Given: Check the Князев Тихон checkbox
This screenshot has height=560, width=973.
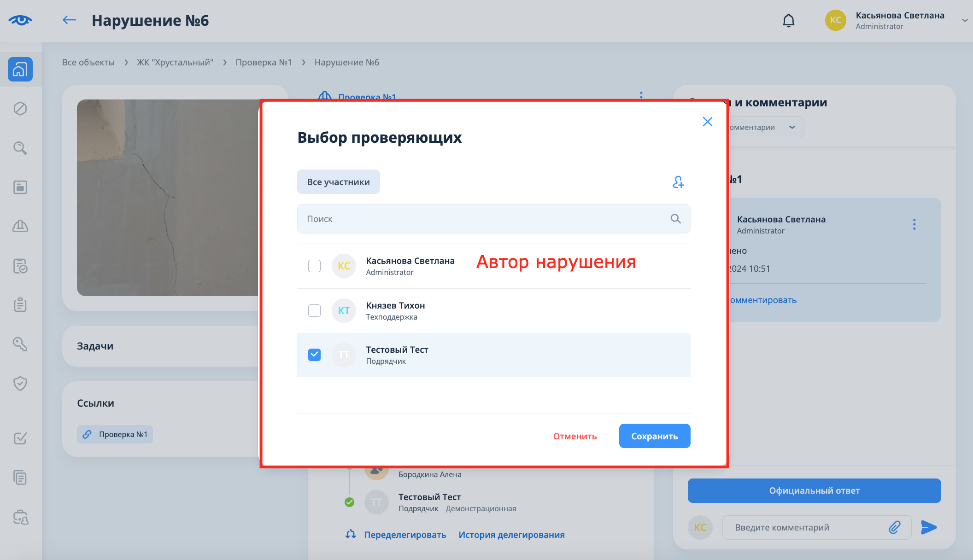Looking at the screenshot, I should [314, 310].
